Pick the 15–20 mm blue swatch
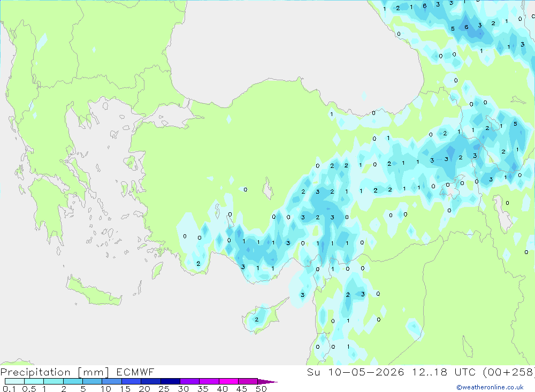 click(x=132, y=381)
